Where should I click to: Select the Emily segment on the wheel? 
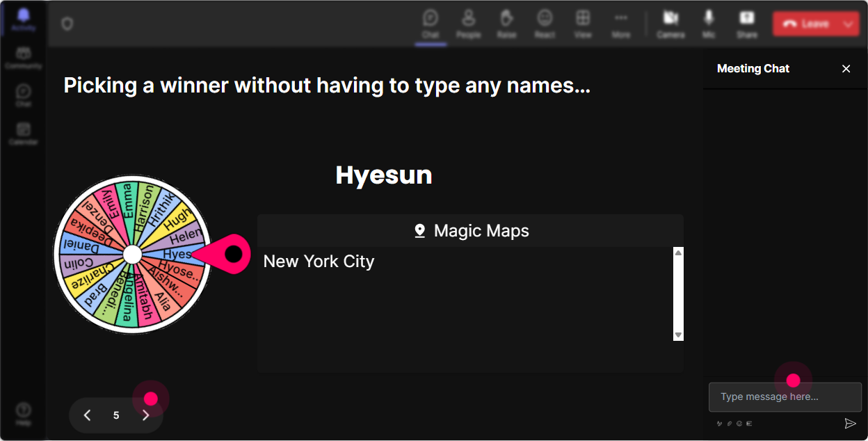click(x=111, y=205)
